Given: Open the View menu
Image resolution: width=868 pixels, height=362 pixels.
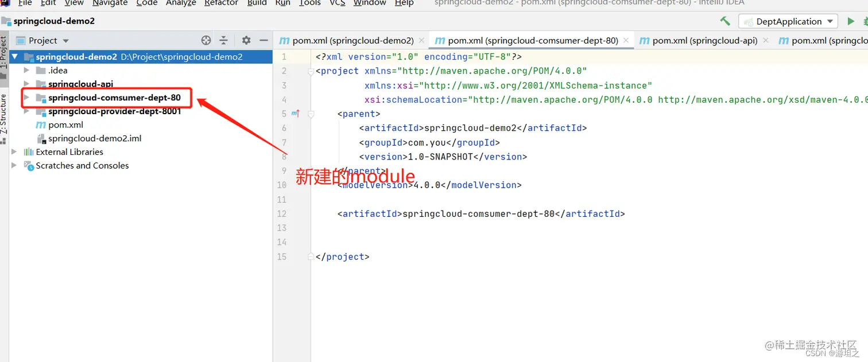Looking at the screenshot, I should (74, 3).
